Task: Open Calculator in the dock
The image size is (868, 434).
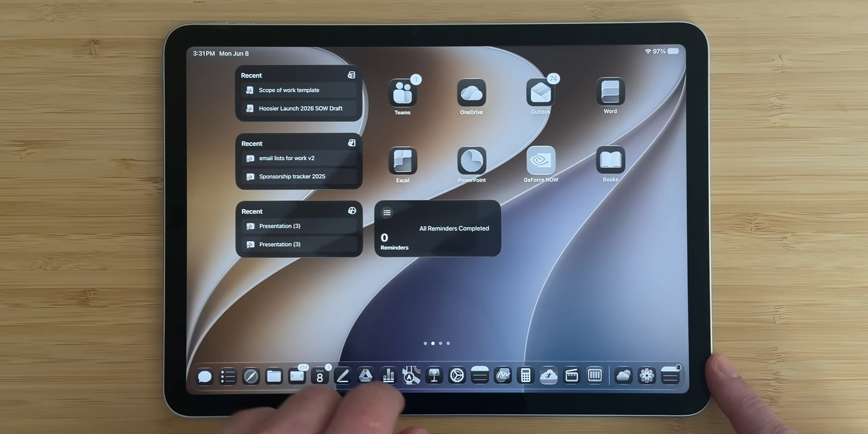Action: tap(526, 375)
